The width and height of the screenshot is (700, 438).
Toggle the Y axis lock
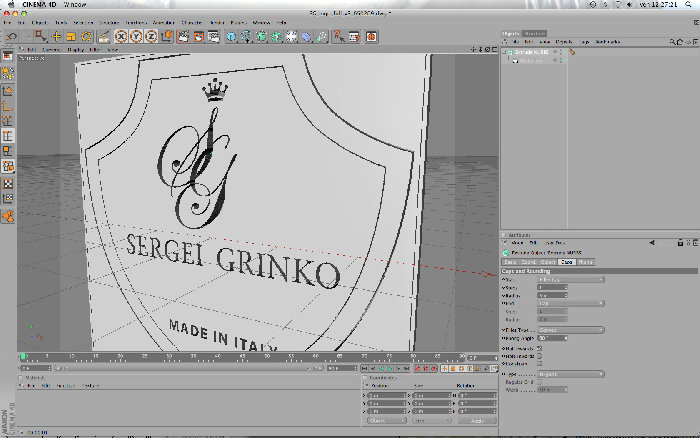[x=136, y=37]
